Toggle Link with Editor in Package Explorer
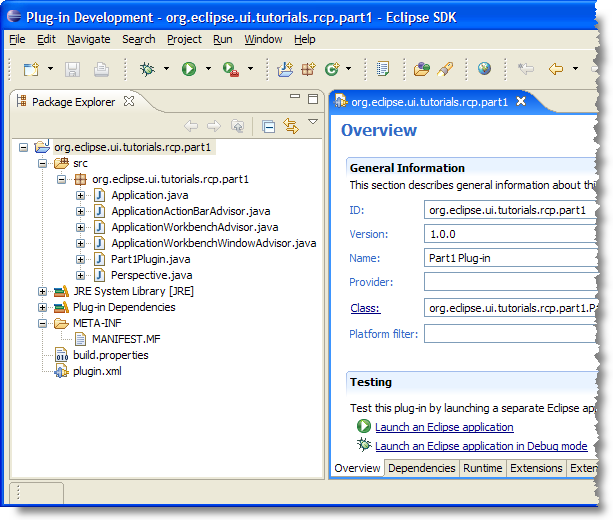 point(291,125)
